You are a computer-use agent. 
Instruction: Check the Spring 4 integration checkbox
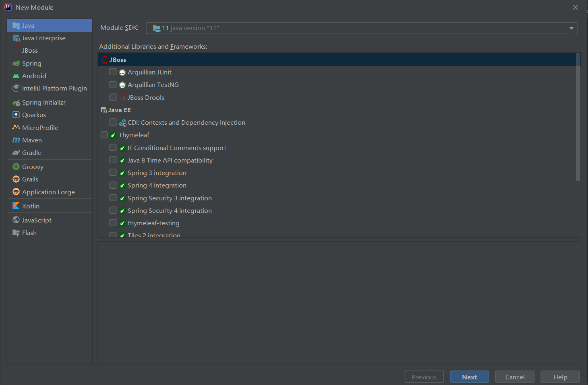tap(113, 185)
